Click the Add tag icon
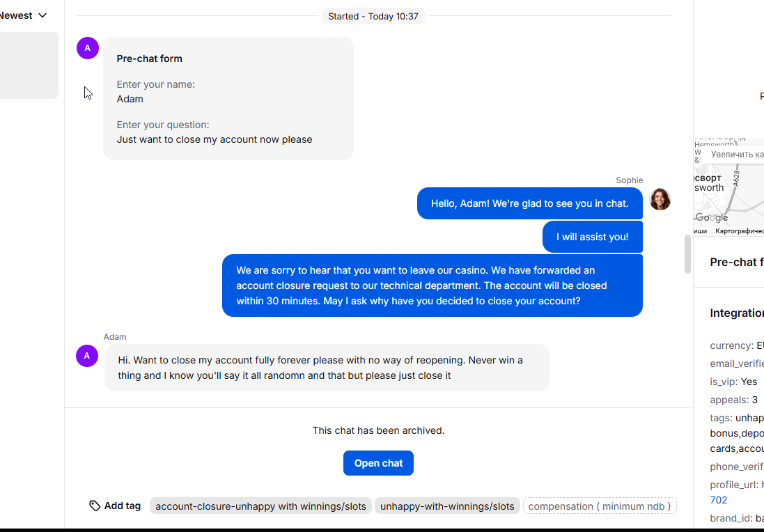 [95, 506]
